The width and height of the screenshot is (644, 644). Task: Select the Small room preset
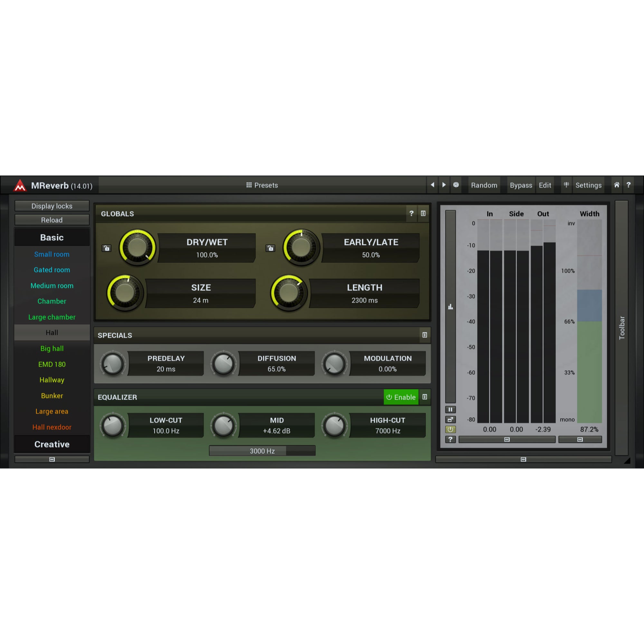[x=52, y=254]
